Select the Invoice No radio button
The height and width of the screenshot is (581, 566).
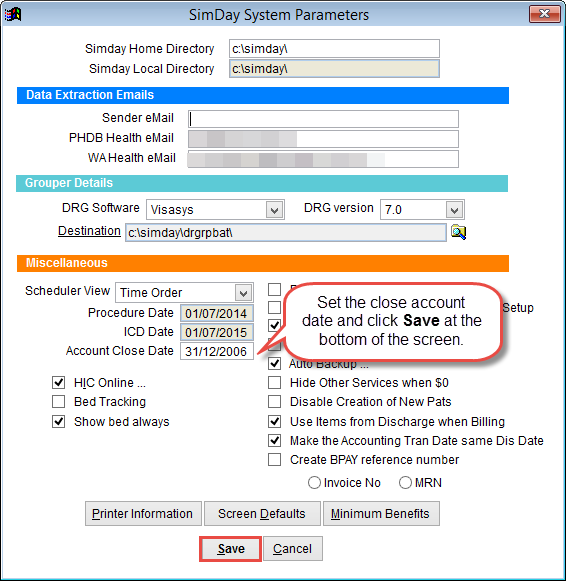click(x=314, y=482)
